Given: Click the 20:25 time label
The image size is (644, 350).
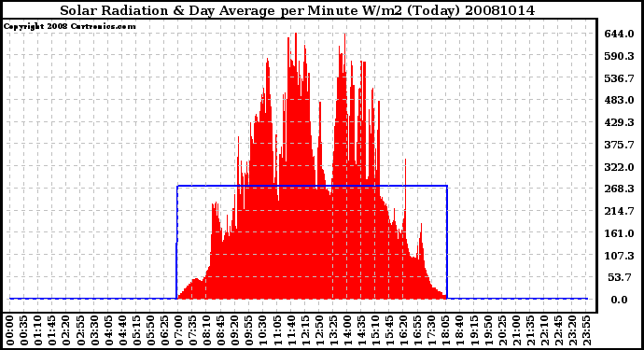Looking at the screenshot, I should pos(501,330).
